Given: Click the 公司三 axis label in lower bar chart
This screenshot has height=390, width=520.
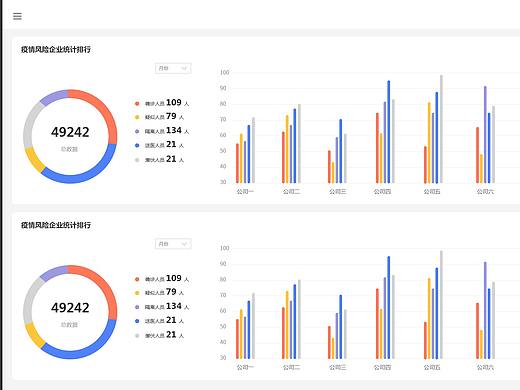Looking at the screenshot, I should click(337, 367).
